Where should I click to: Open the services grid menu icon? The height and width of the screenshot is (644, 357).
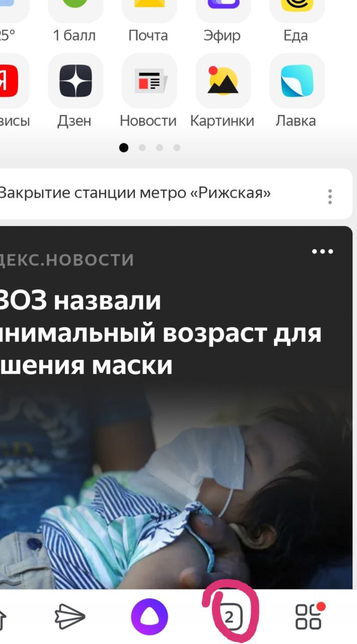309,616
